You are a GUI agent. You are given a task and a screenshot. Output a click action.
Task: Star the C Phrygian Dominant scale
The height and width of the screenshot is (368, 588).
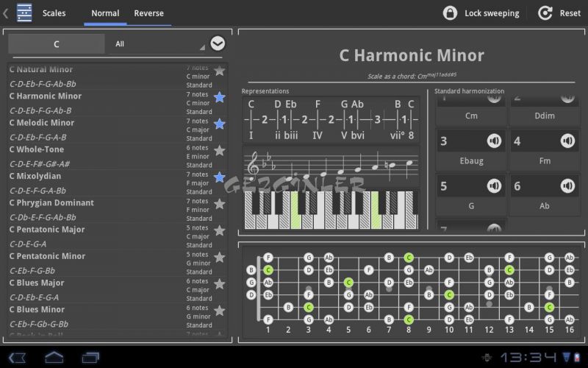[x=219, y=204]
